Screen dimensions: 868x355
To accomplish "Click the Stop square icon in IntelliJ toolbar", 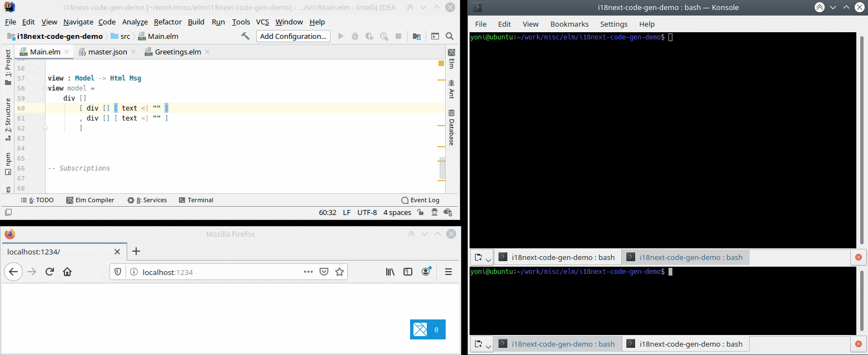I will (x=398, y=36).
